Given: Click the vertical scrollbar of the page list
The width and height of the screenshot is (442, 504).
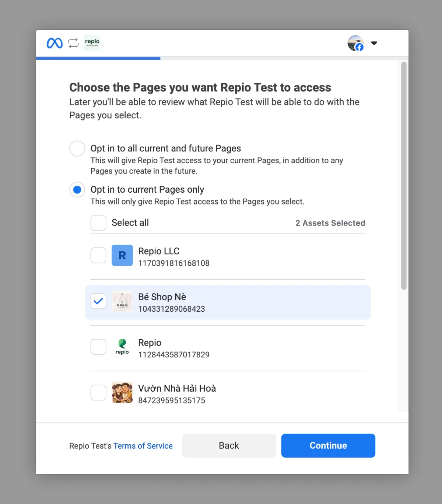Looking at the screenshot, I should (x=404, y=176).
